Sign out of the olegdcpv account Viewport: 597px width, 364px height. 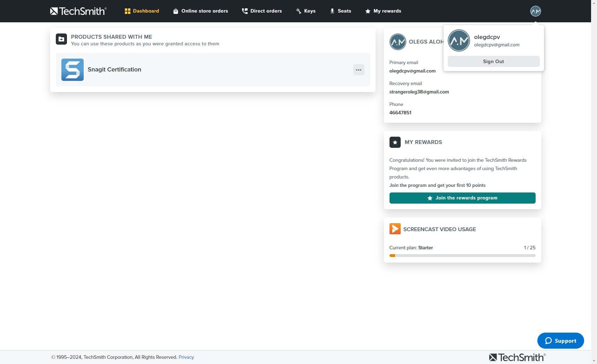tap(493, 61)
